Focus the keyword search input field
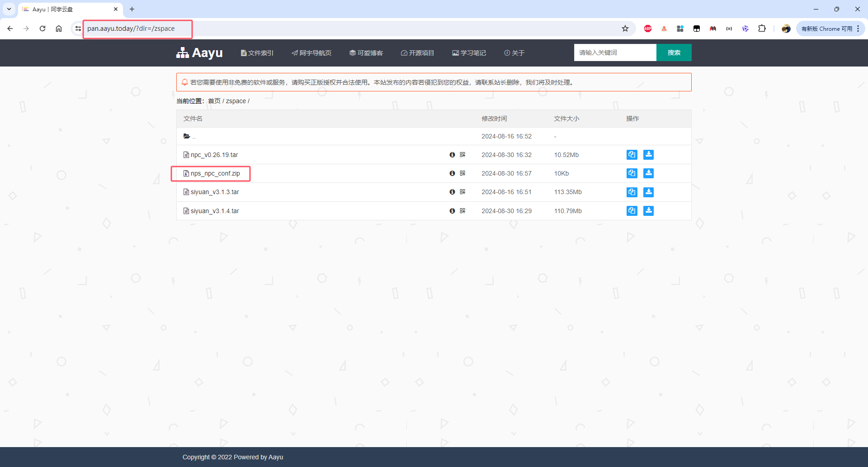 pyautogui.click(x=615, y=52)
